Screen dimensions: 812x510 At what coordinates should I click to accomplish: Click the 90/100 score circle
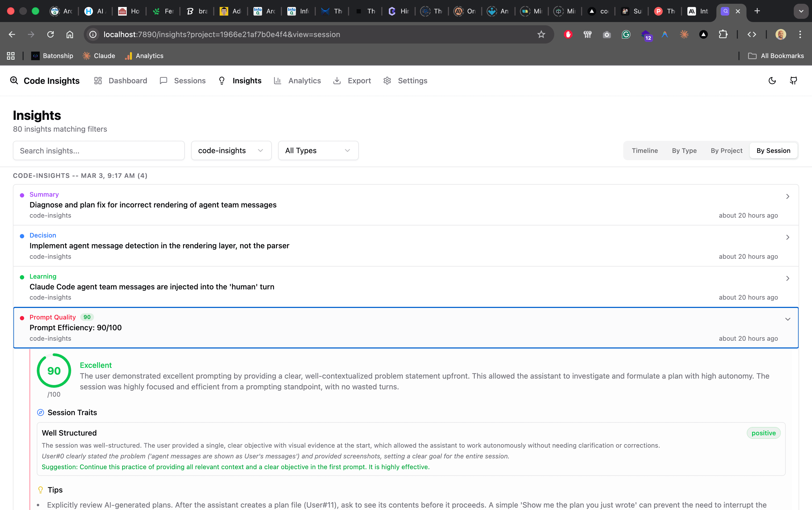(54, 371)
